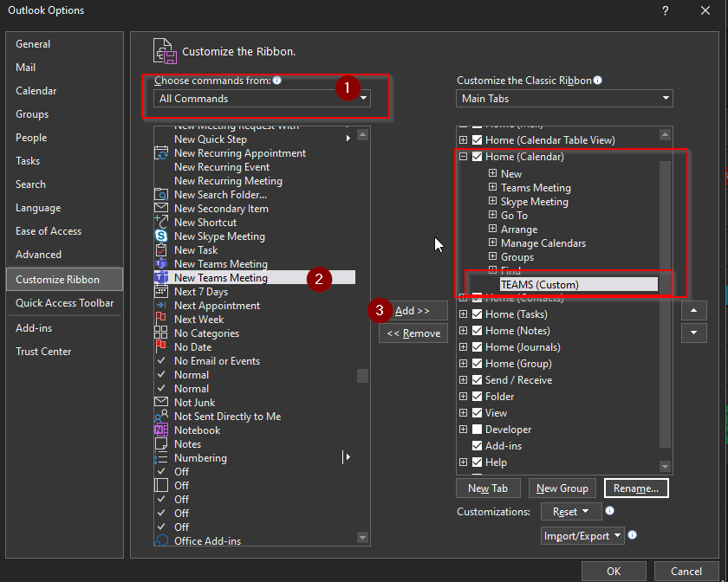The height and width of the screenshot is (582, 728).
Task: Enable the Developer tab checkbox
Action: [477, 430]
